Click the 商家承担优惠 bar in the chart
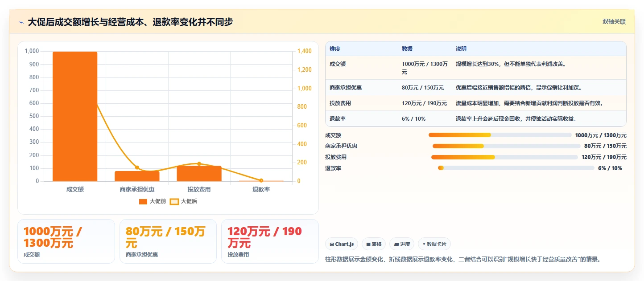644x281 pixels. coord(137,176)
